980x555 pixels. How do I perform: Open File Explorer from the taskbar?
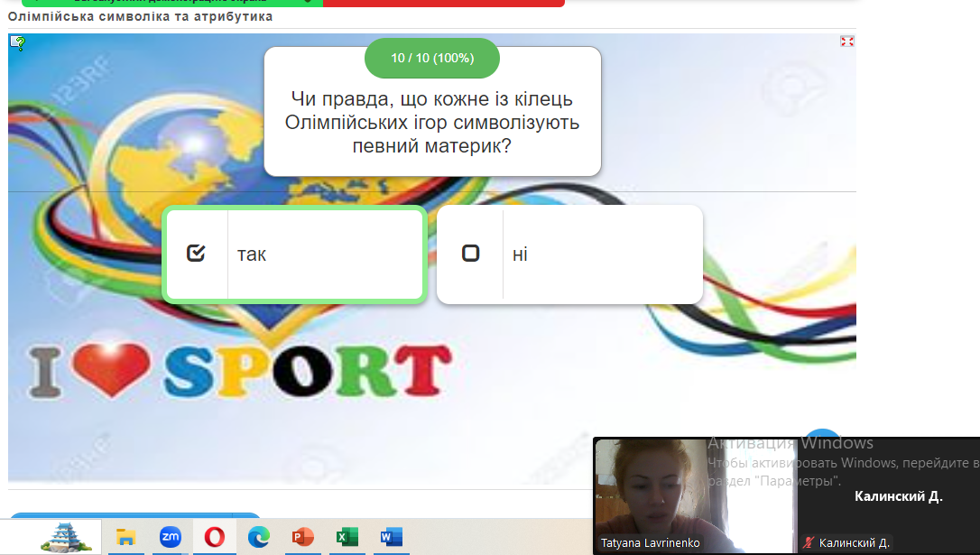(x=125, y=537)
